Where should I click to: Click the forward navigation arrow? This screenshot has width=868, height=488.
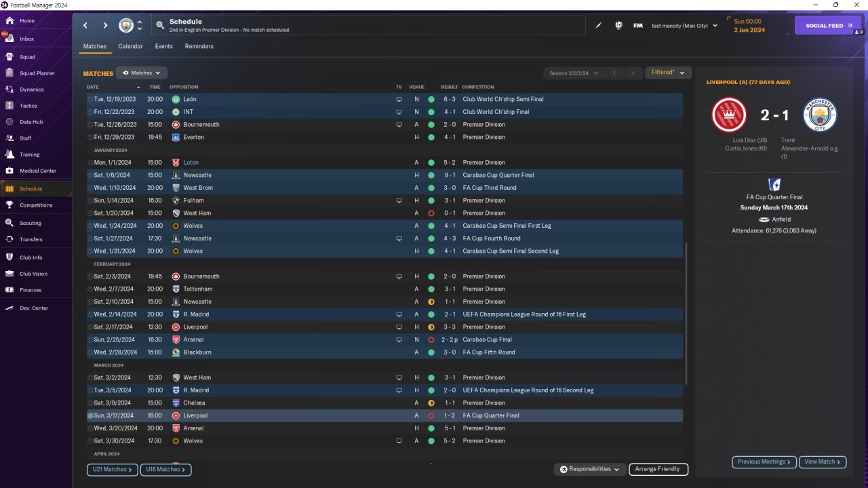(105, 26)
